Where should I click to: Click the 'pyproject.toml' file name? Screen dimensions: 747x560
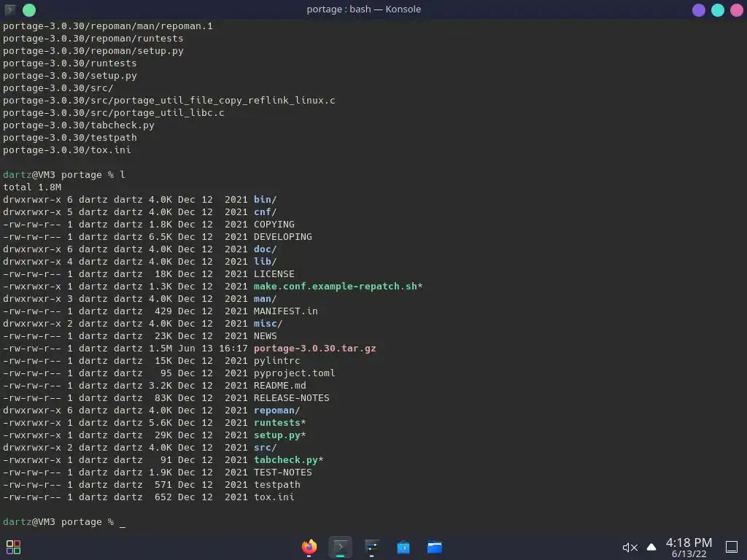point(294,373)
